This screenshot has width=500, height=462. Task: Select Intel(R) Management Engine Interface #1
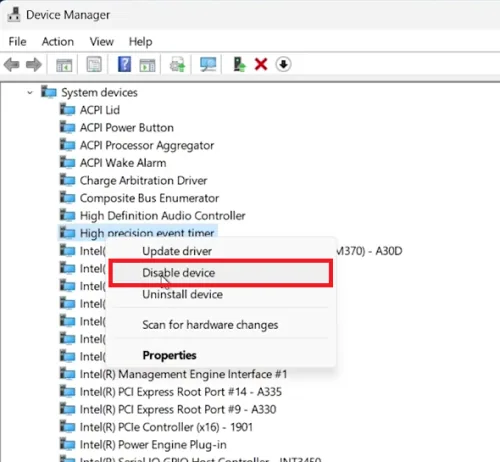point(183,374)
